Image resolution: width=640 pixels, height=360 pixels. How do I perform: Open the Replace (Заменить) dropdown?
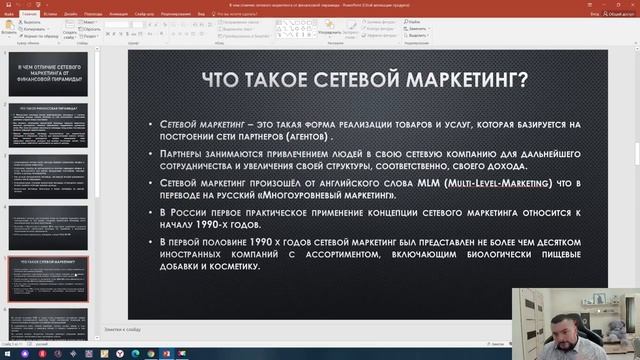click(x=416, y=29)
